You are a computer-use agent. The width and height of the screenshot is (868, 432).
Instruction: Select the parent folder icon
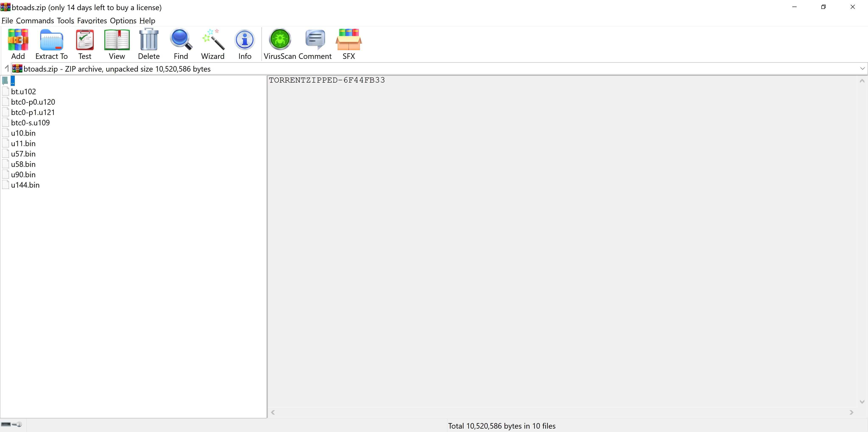(x=5, y=81)
